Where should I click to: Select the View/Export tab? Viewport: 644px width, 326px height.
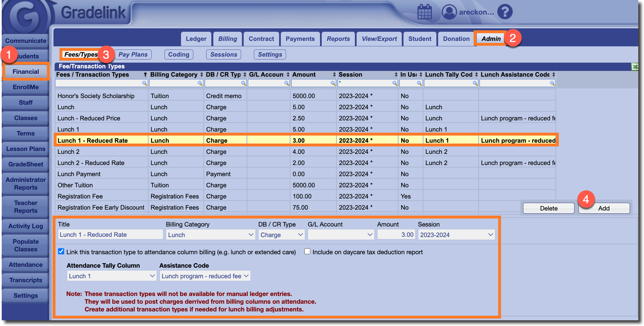coord(379,39)
